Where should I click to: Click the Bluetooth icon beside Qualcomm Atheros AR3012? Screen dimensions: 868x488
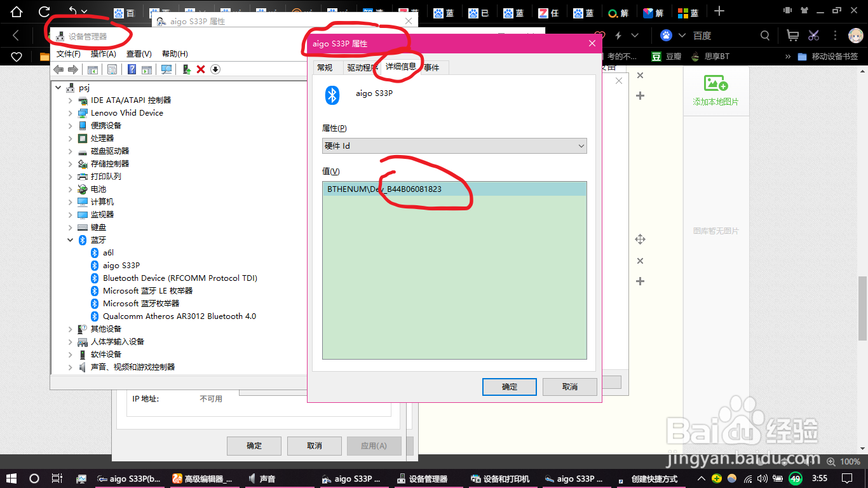click(95, 316)
